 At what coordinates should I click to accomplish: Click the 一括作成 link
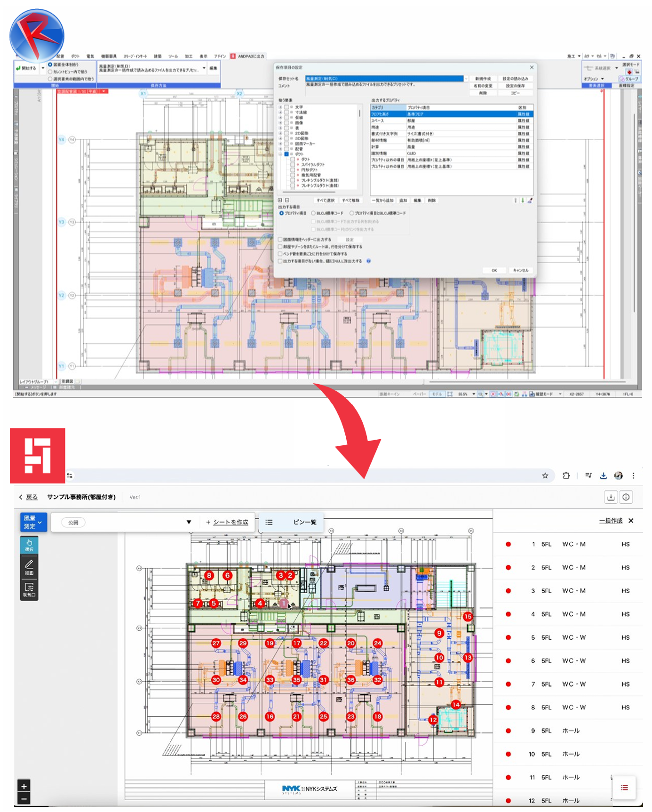pyautogui.click(x=610, y=521)
